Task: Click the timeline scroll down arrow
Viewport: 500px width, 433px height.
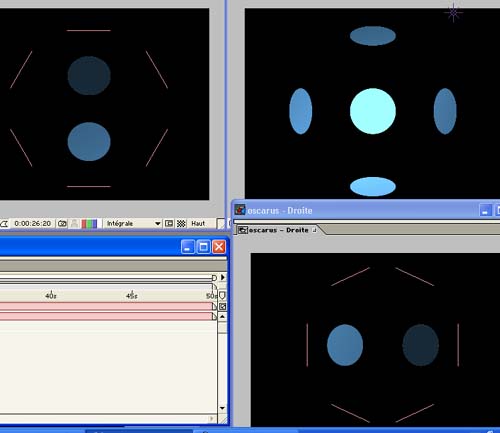Action: click(x=222, y=408)
